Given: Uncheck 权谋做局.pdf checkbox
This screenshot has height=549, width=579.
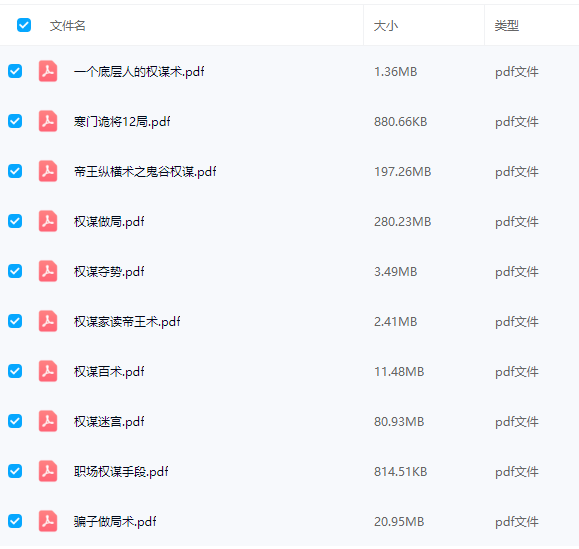Looking at the screenshot, I should [15, 221].
